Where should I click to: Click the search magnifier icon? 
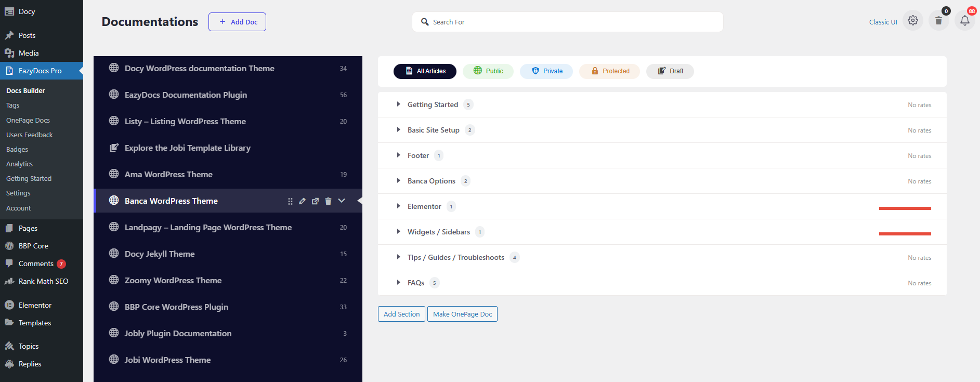(425, 22)
